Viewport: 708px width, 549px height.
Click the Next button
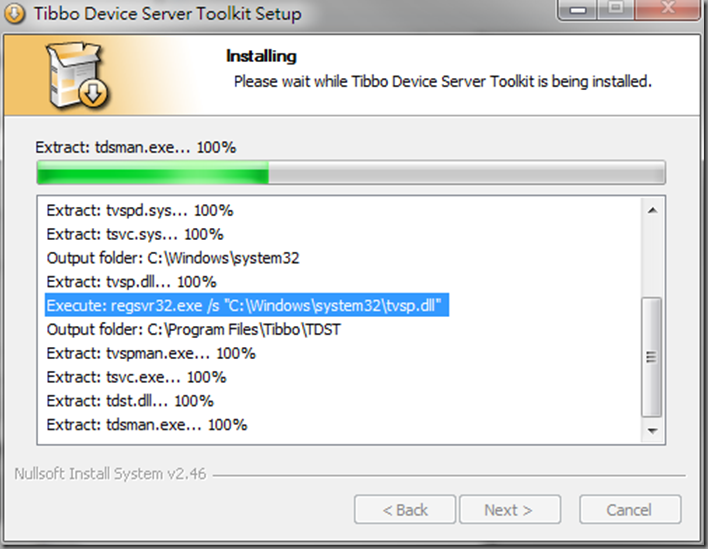tap(510, 510)
